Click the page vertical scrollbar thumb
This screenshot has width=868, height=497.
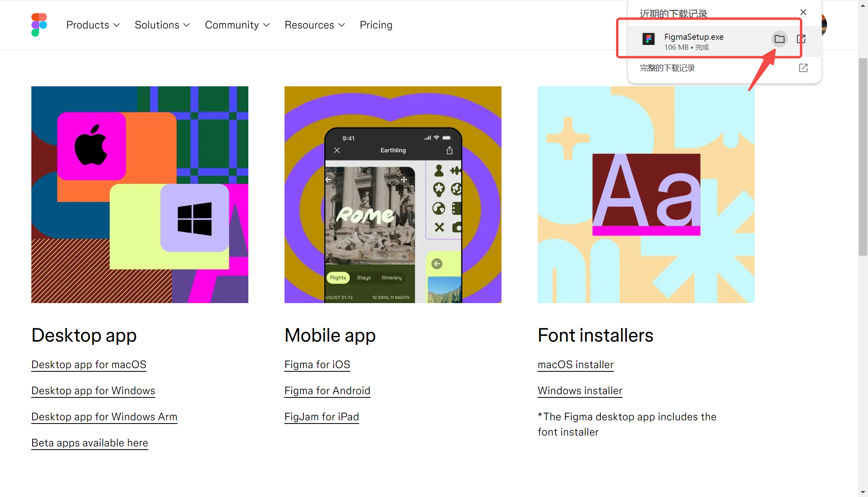(863, 157)
